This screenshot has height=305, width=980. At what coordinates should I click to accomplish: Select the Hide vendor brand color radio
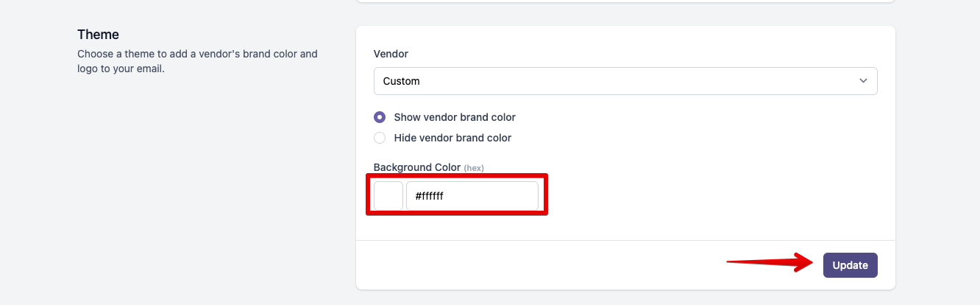[380, 138]
